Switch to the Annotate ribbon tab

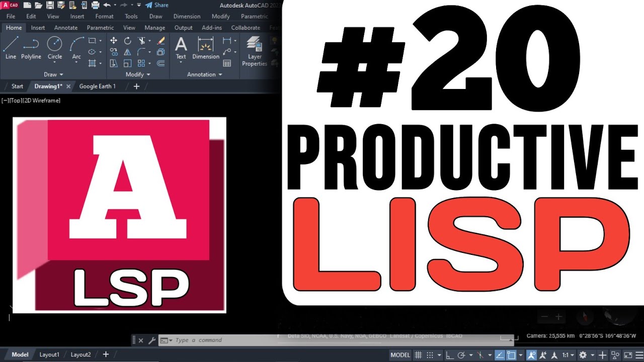coord(66,28)
